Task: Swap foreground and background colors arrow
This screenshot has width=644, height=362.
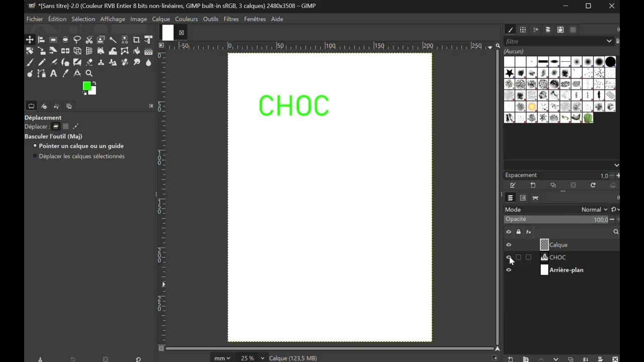Action: click(x=94, y=83)
